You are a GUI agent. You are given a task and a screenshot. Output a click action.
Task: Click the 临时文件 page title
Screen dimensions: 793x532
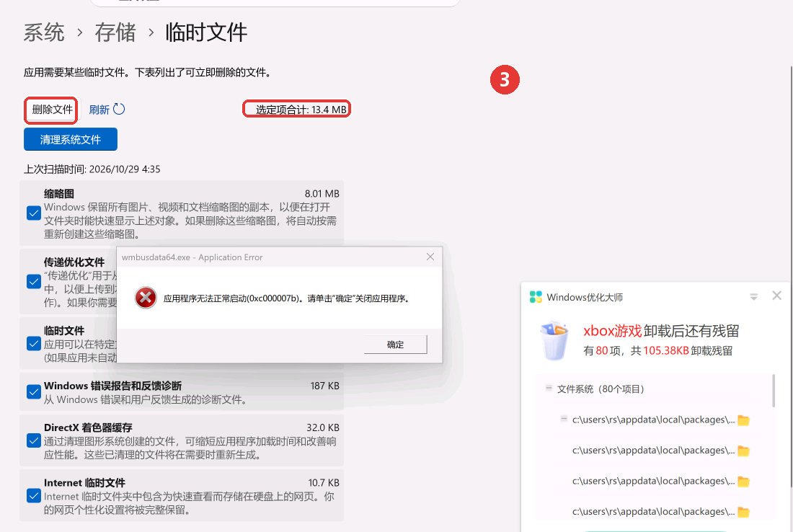(x=206, y=32)
